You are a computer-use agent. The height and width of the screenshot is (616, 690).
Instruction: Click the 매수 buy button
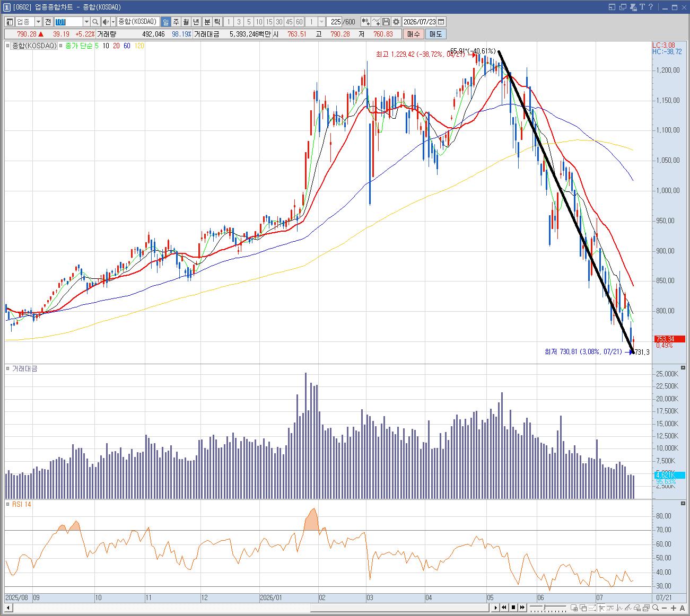click(x=413, y=34)
